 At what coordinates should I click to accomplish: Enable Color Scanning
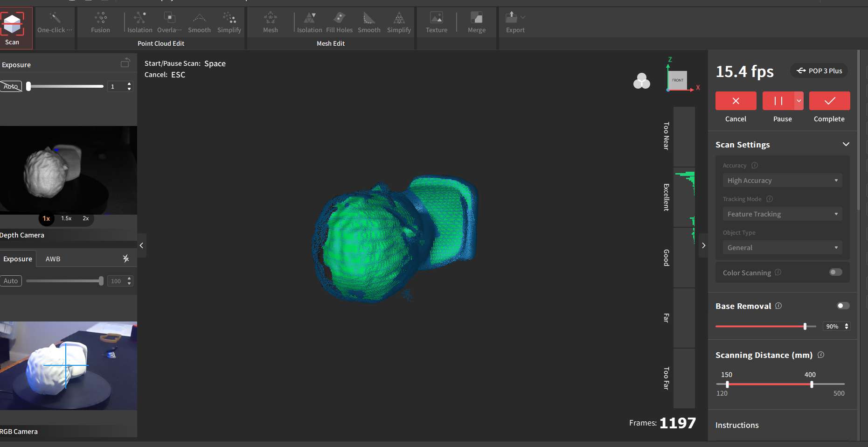(835, 272)
